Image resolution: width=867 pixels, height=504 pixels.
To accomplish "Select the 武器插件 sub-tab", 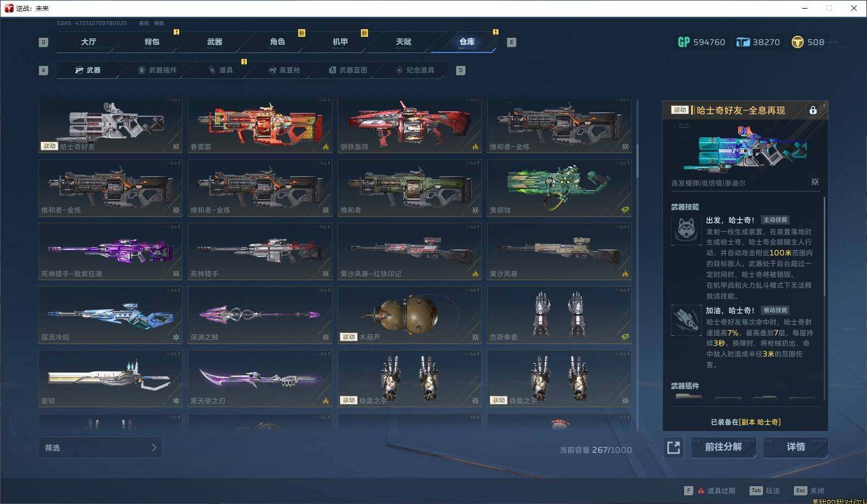I will point(157,70).
